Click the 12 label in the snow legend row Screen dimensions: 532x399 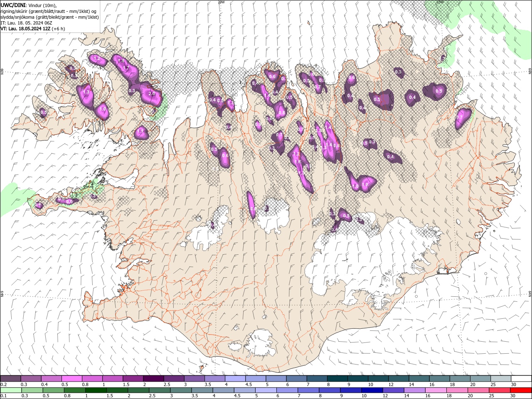390,384
